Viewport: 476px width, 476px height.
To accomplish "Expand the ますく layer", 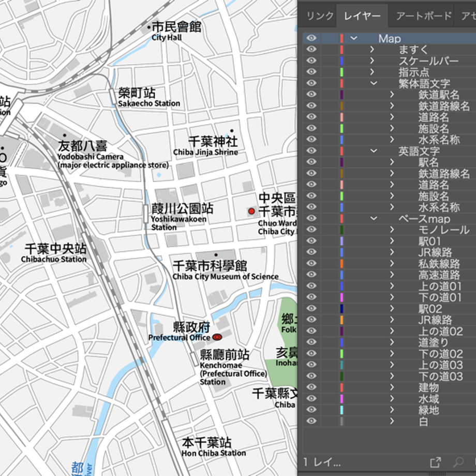I will [372, 49].
